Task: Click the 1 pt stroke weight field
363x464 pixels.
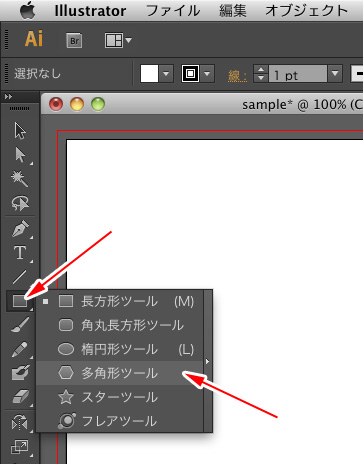Action: [298, 74]
